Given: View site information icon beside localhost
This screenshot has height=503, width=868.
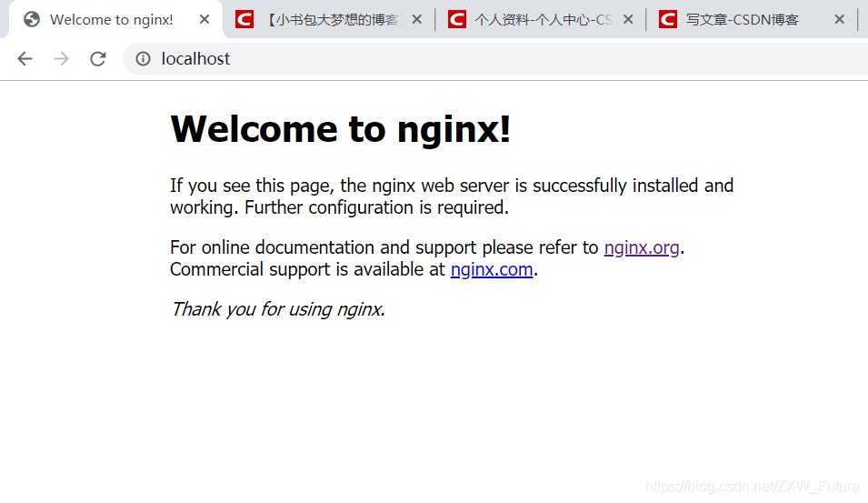Looking at the screenshot, I should tap(143, 59).
